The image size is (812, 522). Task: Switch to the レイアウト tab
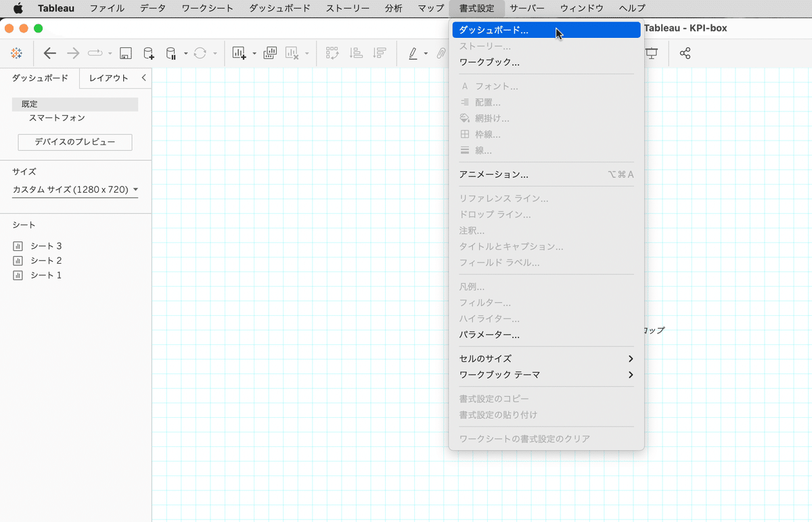click(109, 78)
